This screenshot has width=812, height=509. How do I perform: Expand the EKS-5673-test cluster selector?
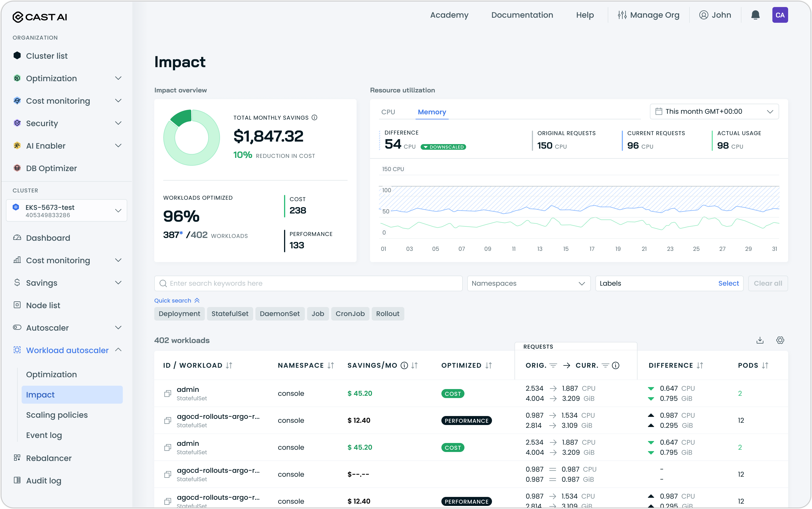pos(66,211)
